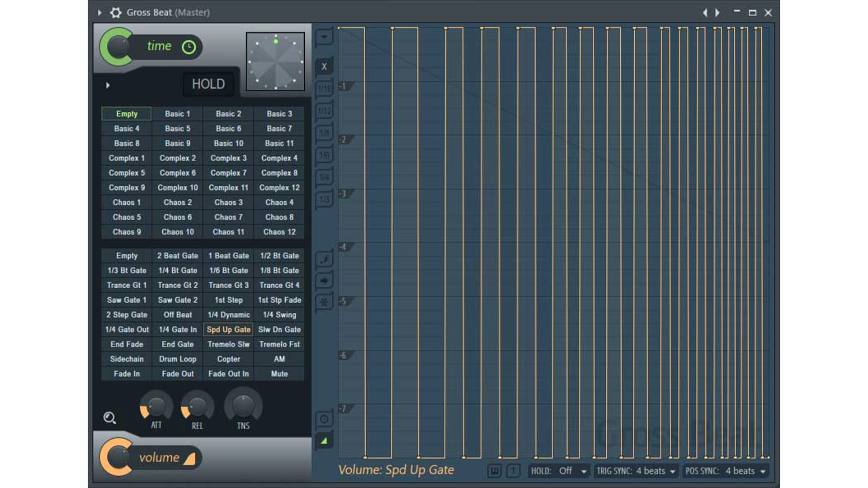Click the time clock icon
The width and height of the screenshot is (868, 488).
click(189, 47)
